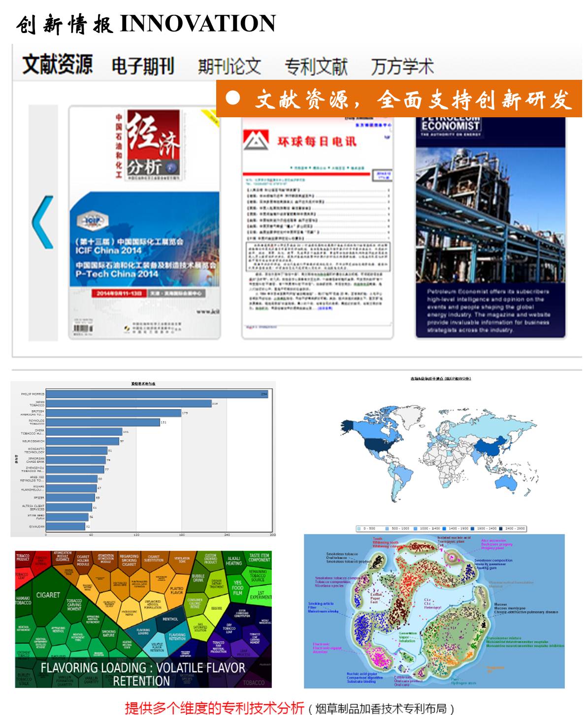
Task: Select the HAMAKI TOBACCO treemap cell
Action: (x=23, y=600)
